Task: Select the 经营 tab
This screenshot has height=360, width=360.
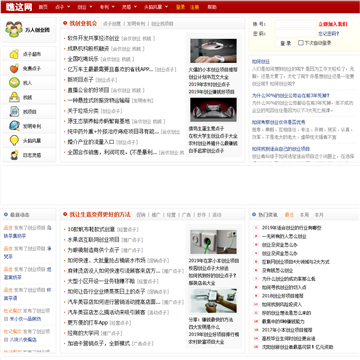Action: [x=171, y=215]
